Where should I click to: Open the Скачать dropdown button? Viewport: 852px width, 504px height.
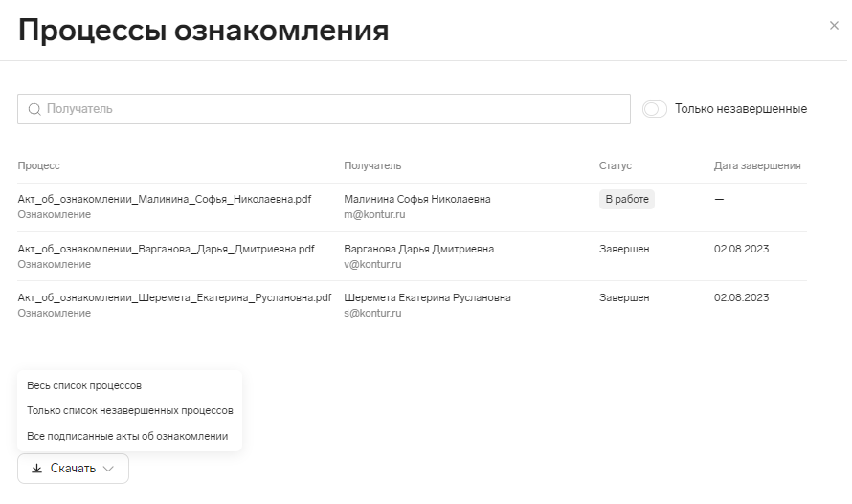tap(73, 469)
